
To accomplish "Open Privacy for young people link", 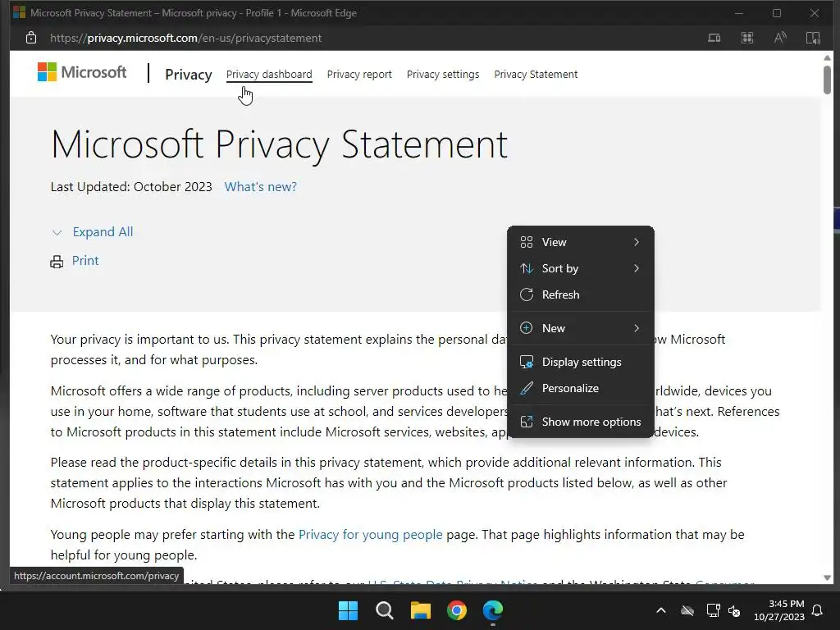I will [x=371, y=535].
